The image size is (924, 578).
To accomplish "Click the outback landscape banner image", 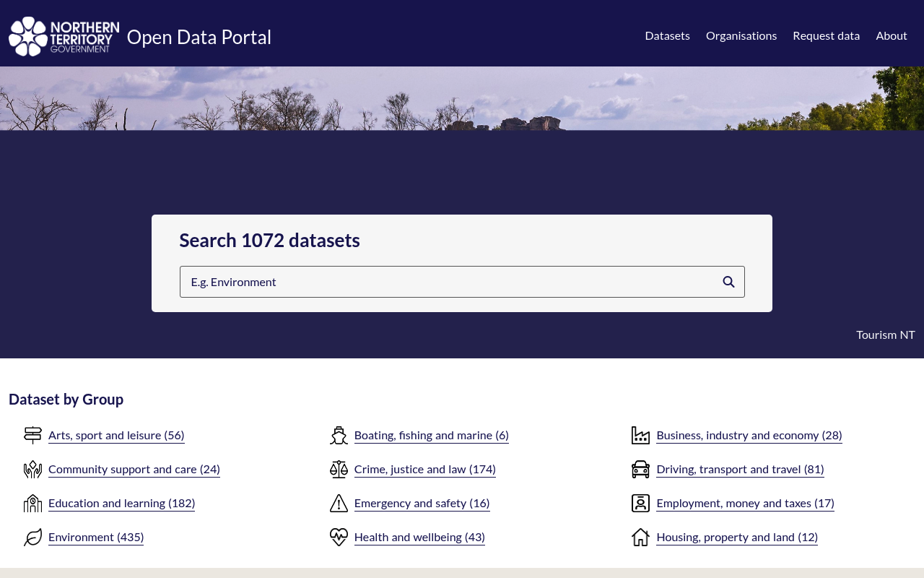I will (462, 98).
